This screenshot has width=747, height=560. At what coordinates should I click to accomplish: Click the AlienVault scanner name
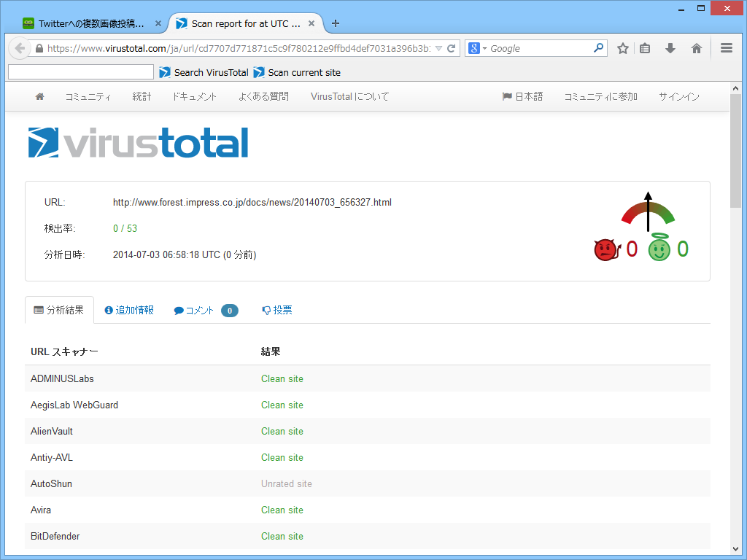tap(52, 431)
